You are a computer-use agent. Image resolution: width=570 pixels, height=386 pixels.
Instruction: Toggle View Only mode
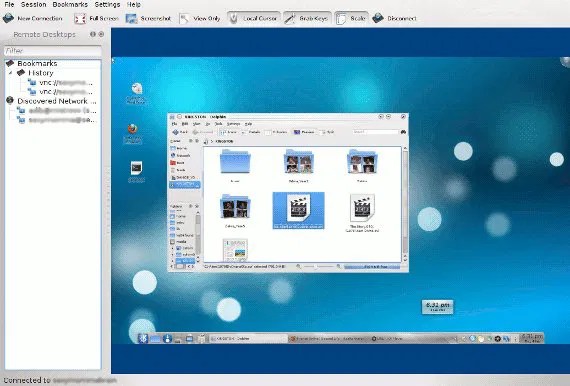tap(200, 18)
